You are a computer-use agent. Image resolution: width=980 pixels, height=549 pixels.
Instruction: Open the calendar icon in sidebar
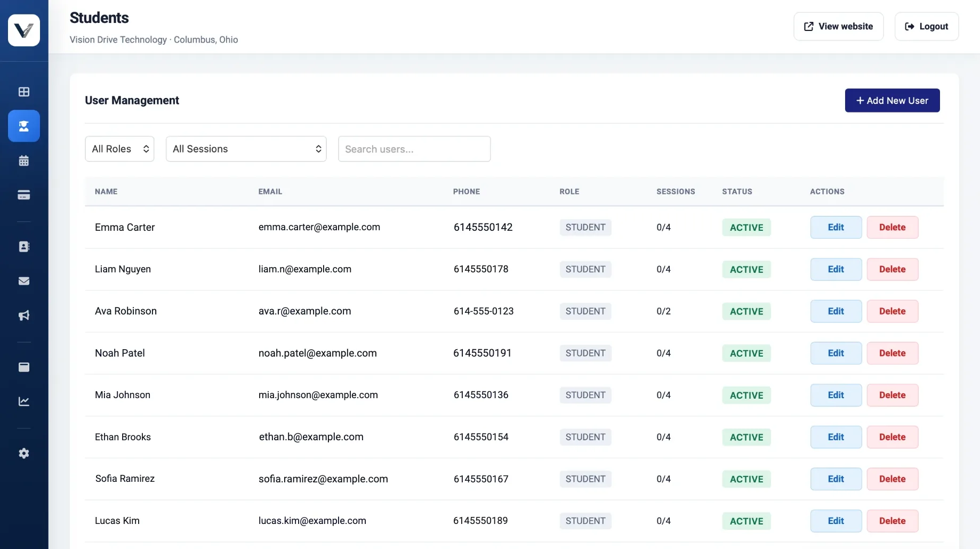[24, 160]
